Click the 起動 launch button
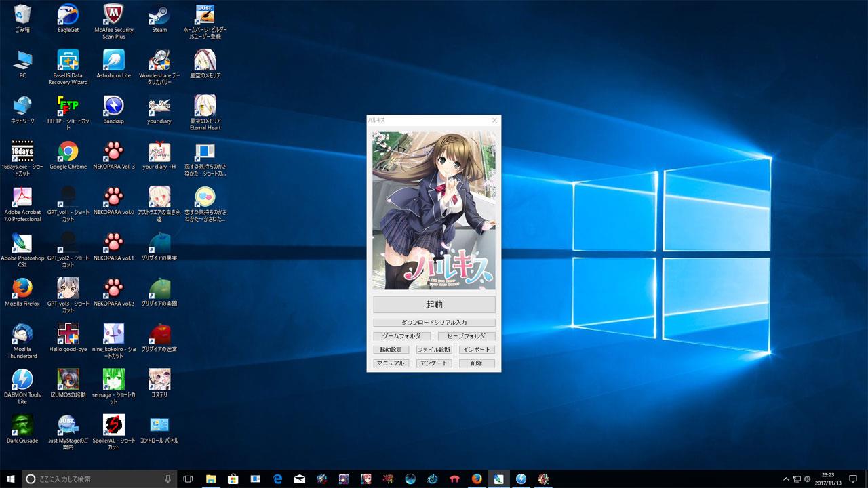This screenshot has height=488, width=868. pyautogui.click(x=434, y=304)
